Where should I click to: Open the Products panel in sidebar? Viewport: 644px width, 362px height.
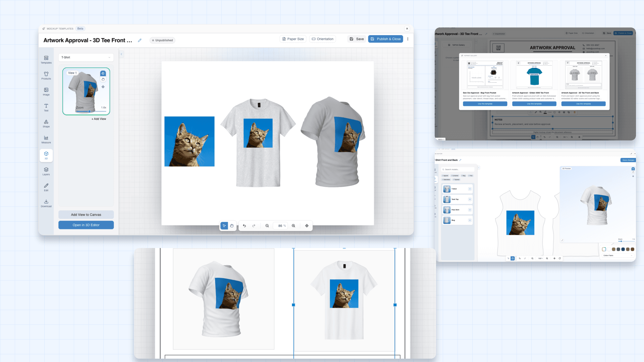[46, 76]
